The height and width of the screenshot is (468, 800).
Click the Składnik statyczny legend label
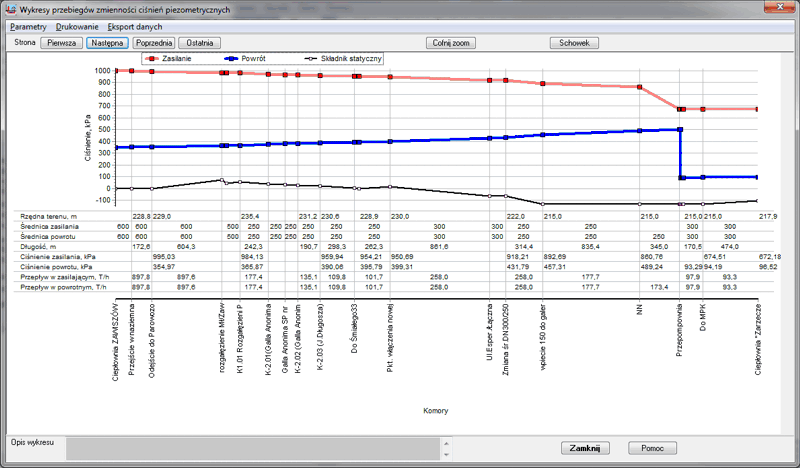coord(351,59)
